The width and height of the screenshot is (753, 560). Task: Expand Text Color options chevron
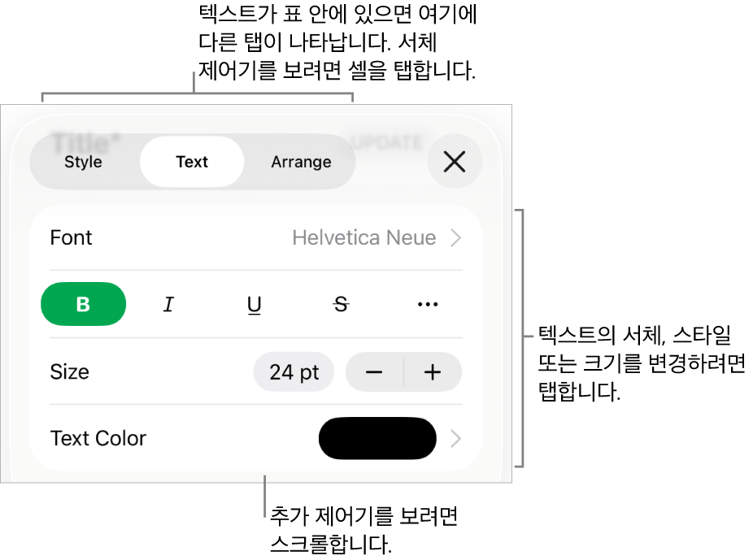[x=455, y=438]
